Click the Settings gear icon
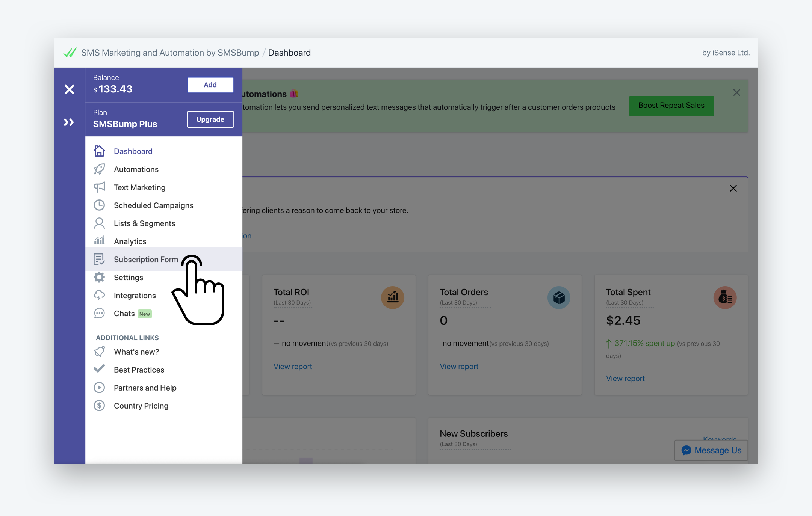The height and width of the screenshot is (516, 812). tap(99, 277)
